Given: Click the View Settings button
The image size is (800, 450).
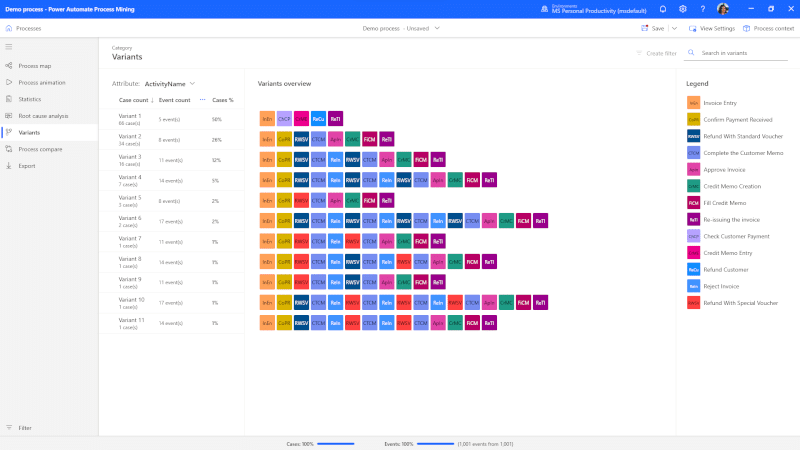Looking at the screenshot, I should point(711,28).
